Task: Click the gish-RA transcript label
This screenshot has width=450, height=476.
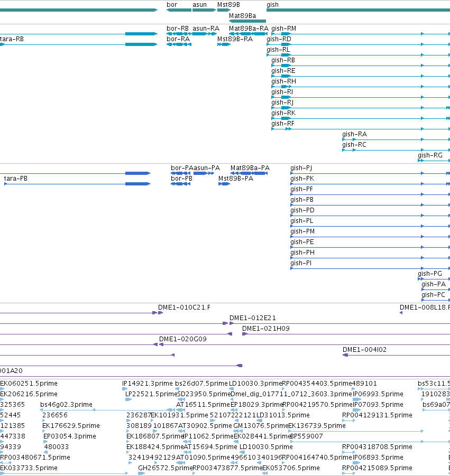Action: point(354,134)
